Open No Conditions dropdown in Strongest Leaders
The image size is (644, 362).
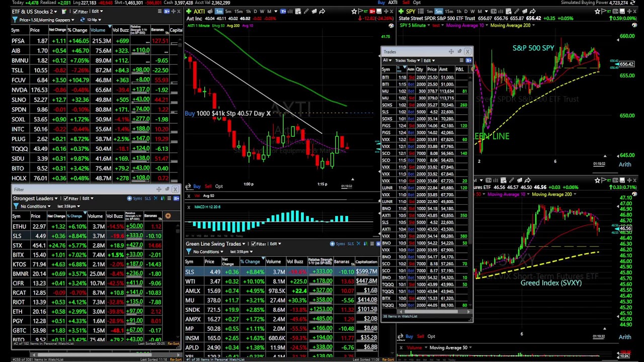click(x=49, y=206)
